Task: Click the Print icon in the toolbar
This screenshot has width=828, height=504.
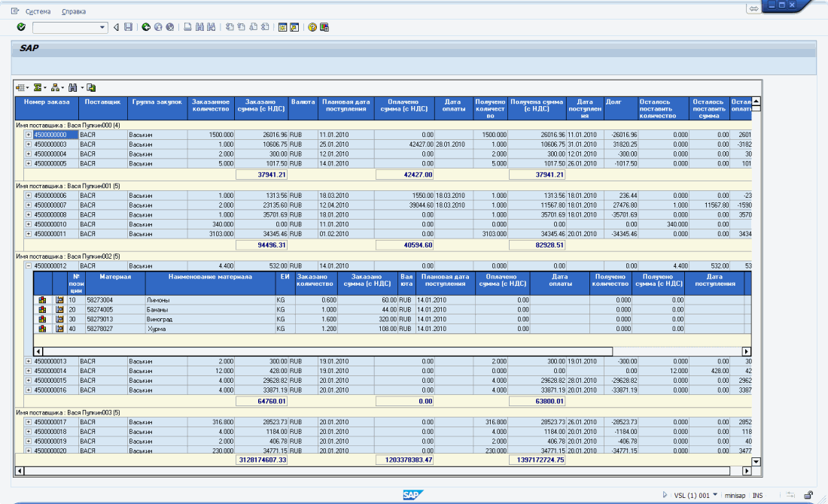Action: pos(187,27)
